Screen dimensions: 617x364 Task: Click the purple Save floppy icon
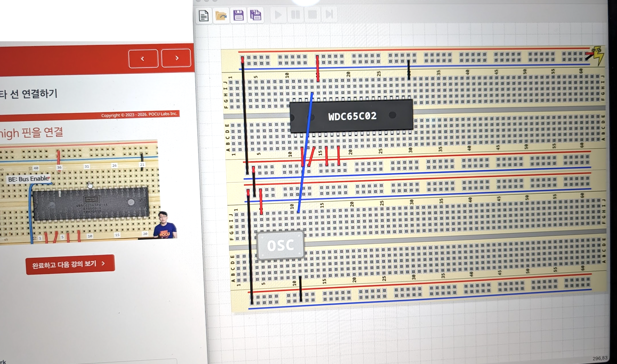point(238,15)
